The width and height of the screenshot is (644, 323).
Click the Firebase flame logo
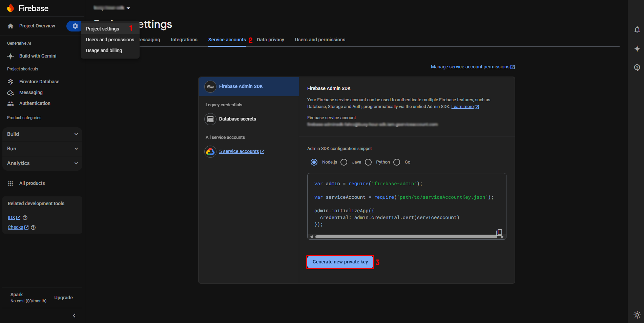coord(11,8)
